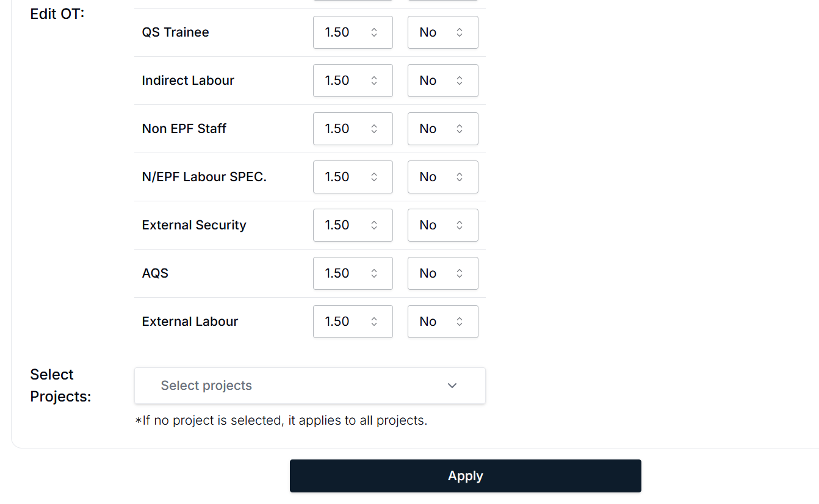Open AQS Yes/No selector

442,273
